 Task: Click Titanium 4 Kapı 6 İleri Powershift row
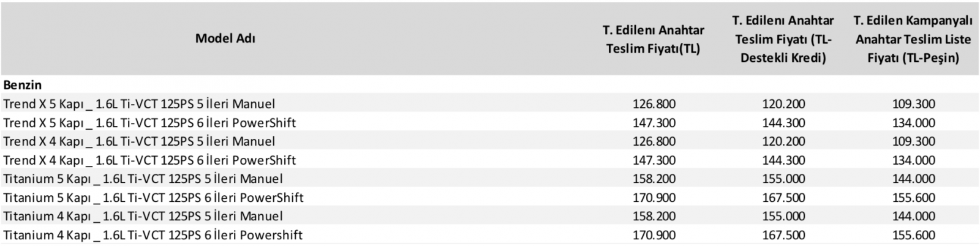click(x=490, y=235)
